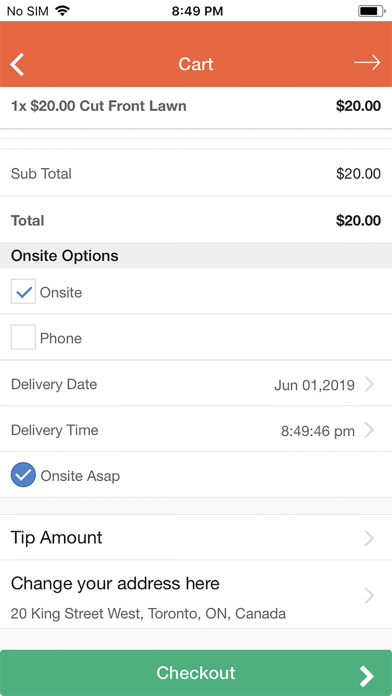Open Change your address here row

tap(196, 594)
